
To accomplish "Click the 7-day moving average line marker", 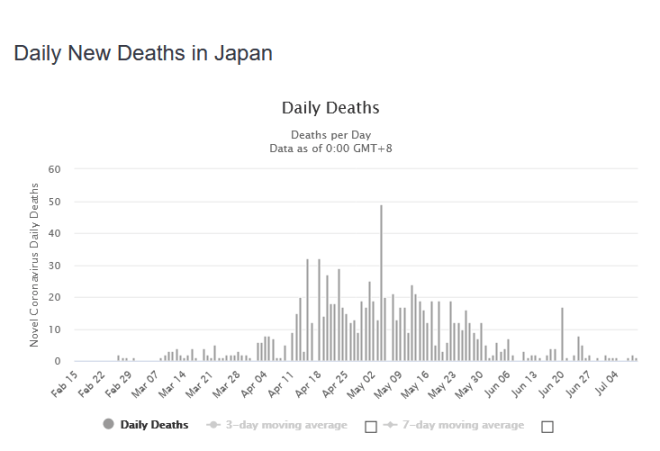I will click(x=389, y=425).
